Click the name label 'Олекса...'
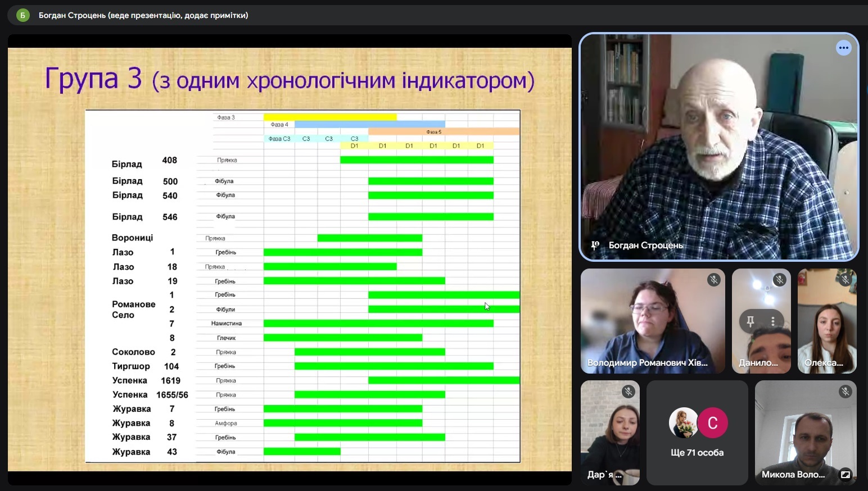 tap(824, 363)
